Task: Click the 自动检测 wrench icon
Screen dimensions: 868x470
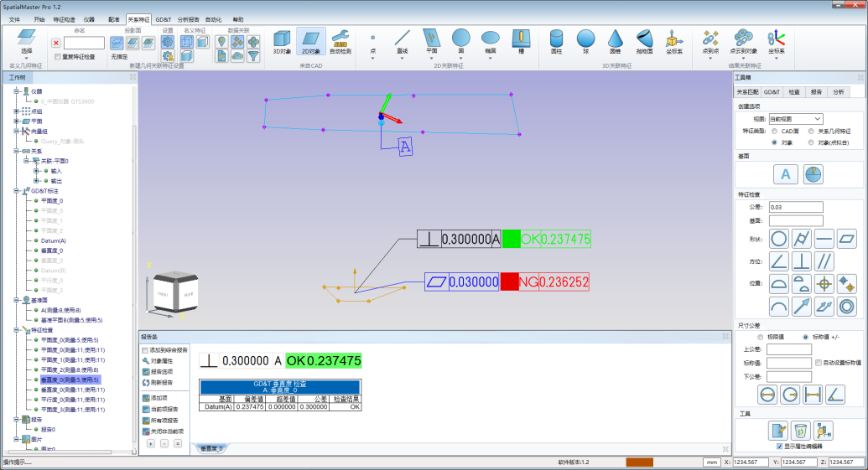Action: 340,41
